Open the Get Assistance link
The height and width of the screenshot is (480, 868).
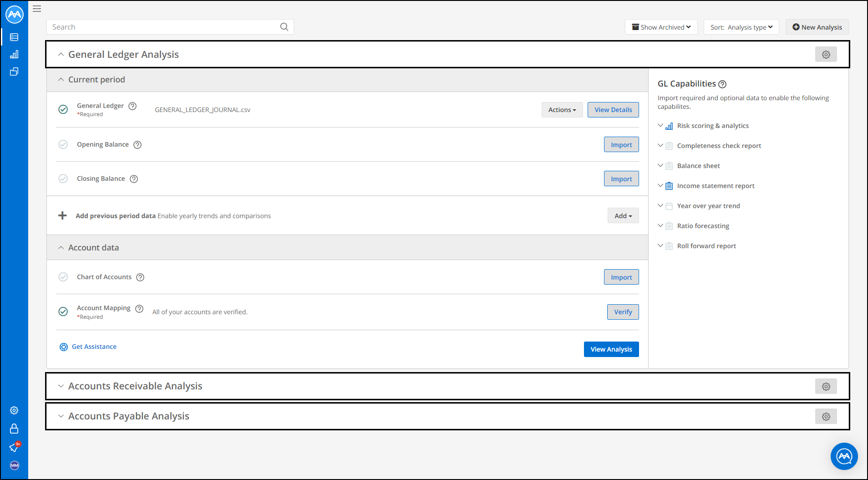coord(94,347)
